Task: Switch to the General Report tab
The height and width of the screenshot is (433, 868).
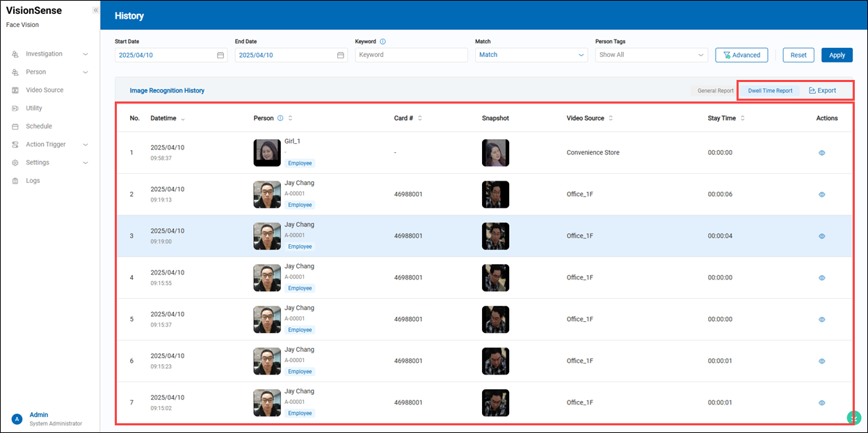Action: coord(715,91)
